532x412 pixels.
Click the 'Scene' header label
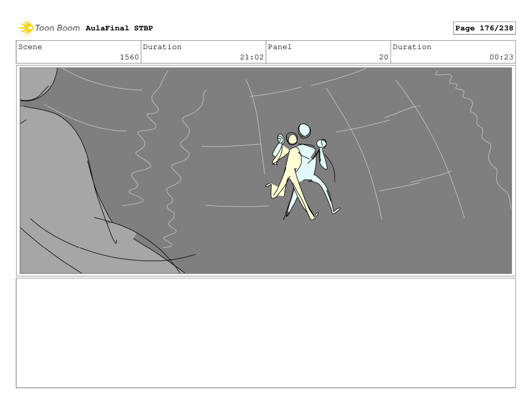[30, 47]
